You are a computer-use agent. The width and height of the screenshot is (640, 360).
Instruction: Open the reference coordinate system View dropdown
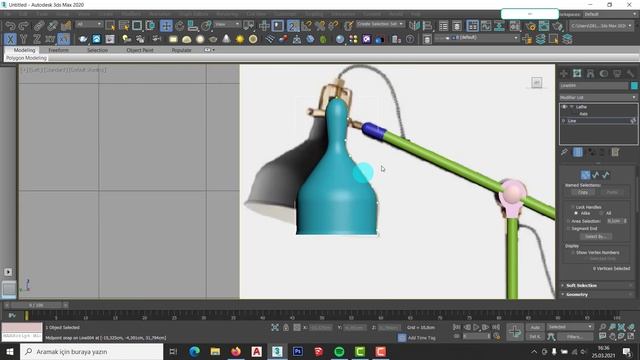click(227, 24)
